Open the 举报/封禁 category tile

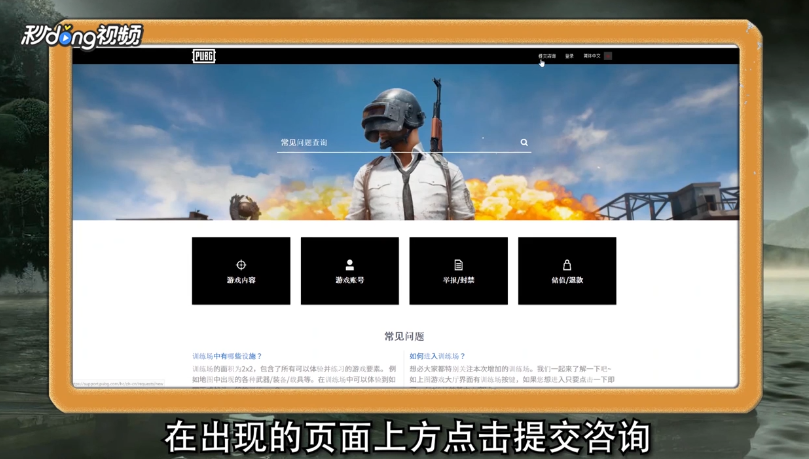tap(459, 271)
